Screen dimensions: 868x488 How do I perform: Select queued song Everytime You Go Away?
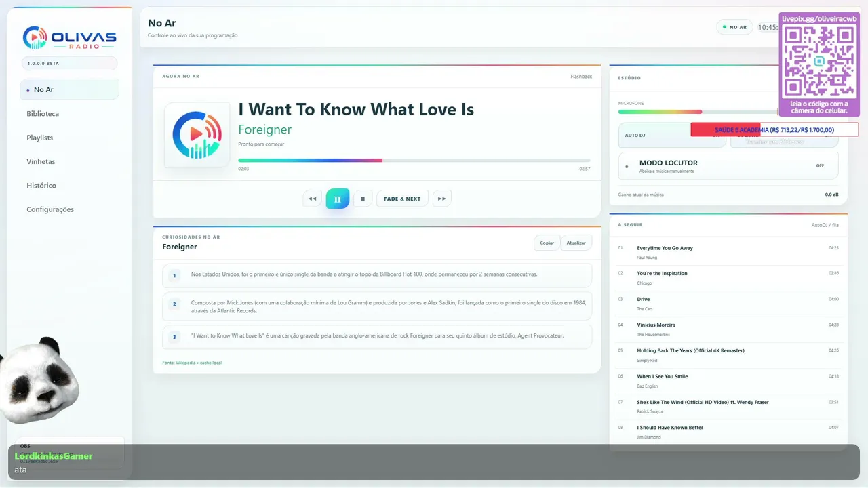728,252
